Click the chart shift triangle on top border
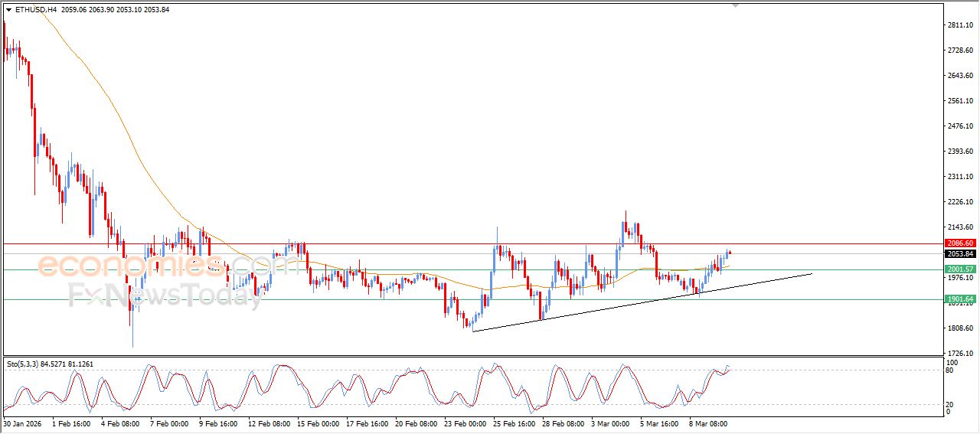Image resolution: width=980 pixels, height=434 pixels. tap(736, 5)
